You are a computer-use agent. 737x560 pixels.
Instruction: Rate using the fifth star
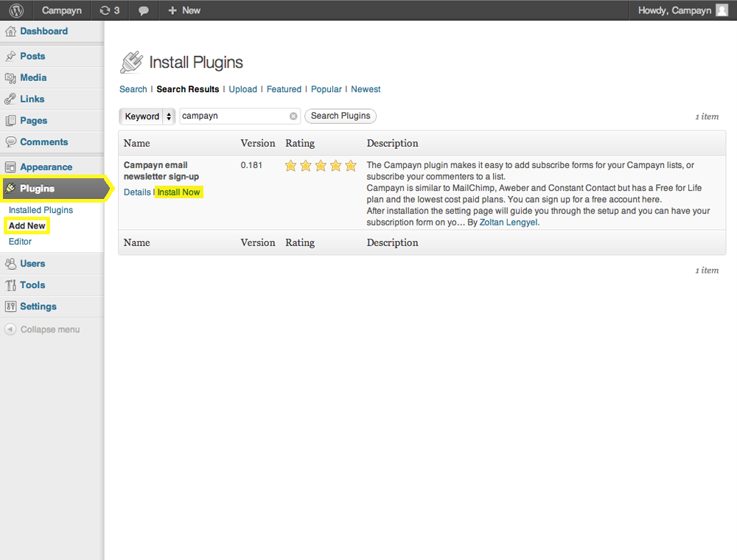coord(351,166)
